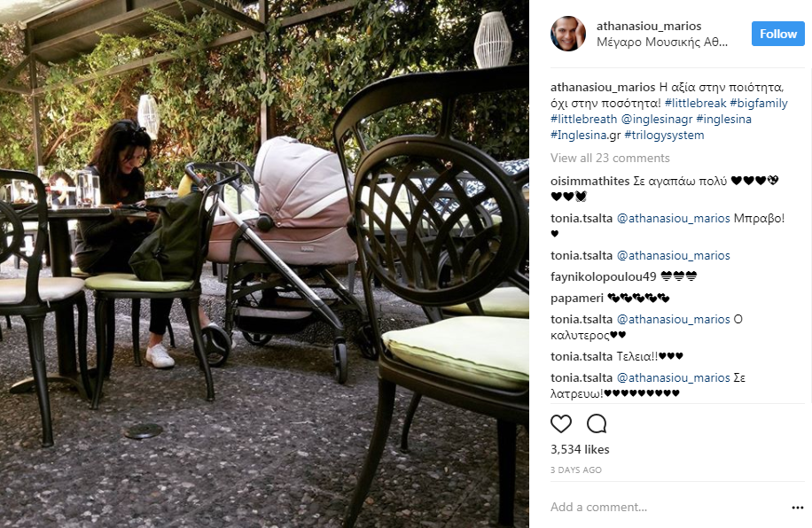The image size is (812, 528).
Task: Click the stroller photo in the post
Action: tap(264, 264)
